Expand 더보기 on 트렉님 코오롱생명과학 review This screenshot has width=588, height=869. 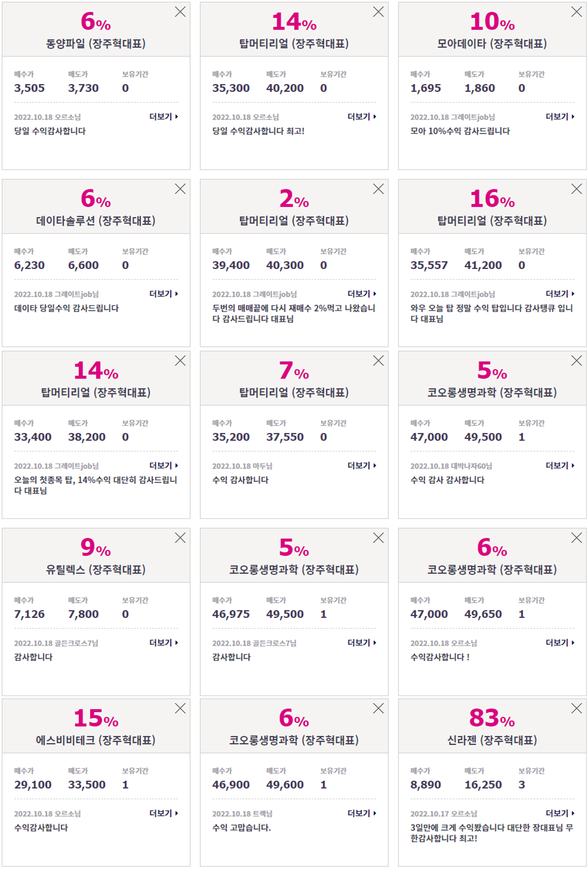tap(362, 814)
